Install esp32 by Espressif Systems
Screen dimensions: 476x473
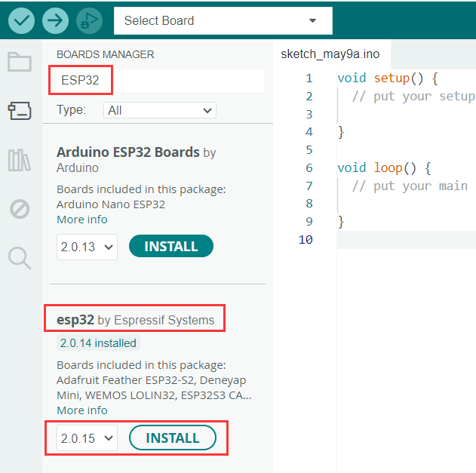click(173, 438)
